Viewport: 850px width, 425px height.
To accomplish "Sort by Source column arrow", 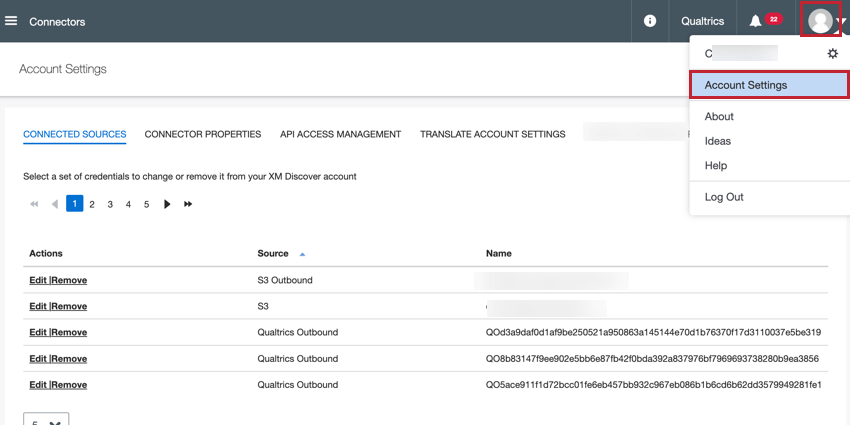I will (303, 254).
